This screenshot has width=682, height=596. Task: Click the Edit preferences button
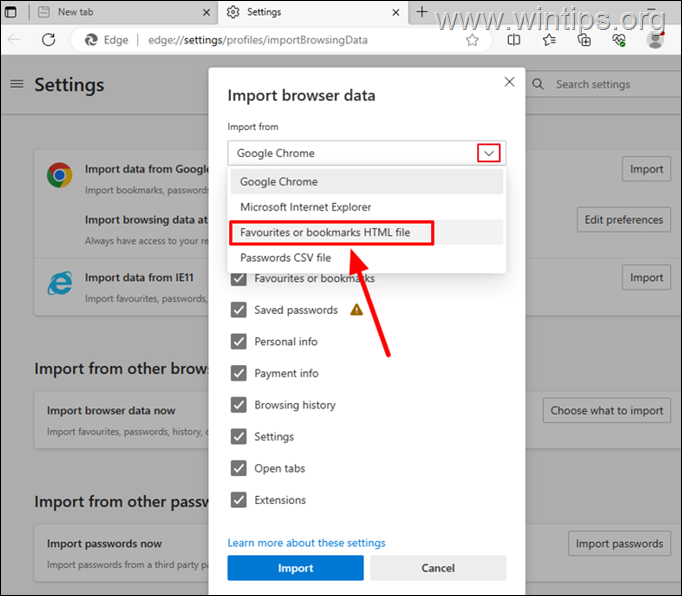coord(624,220)
